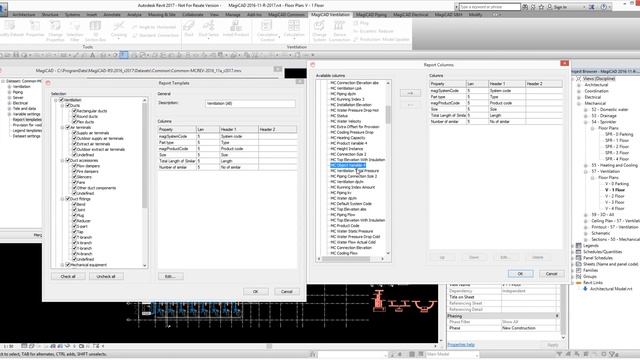Screen dimensions: 640x360
Task: Click the Crossing tool icon
Action: (118, 27)
